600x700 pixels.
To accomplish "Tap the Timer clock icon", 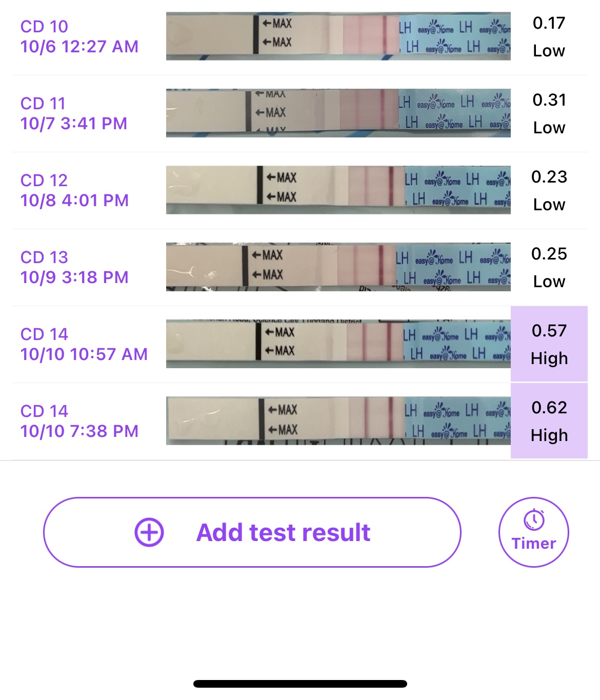I will coord(534,519).
